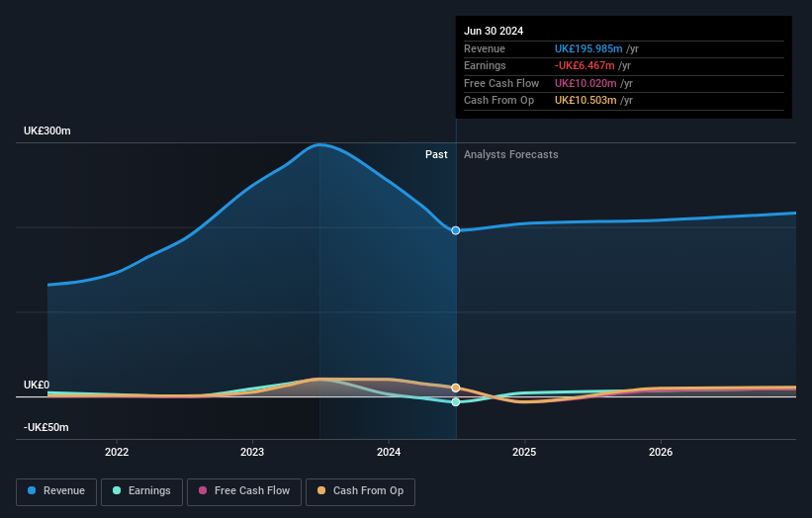This screenshot has height=518, width=812.
Task: Click the 2024 x-axis label
Action: click(x=389, y=453)
